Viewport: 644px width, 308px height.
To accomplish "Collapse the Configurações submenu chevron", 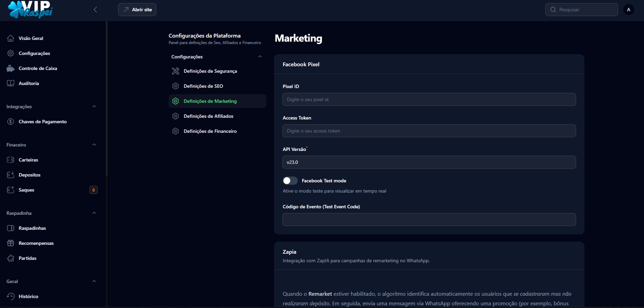I will point(260,57).
